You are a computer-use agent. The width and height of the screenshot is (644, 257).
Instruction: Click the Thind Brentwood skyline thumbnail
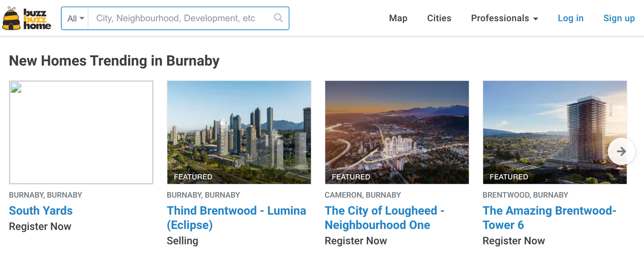[239, 132]
